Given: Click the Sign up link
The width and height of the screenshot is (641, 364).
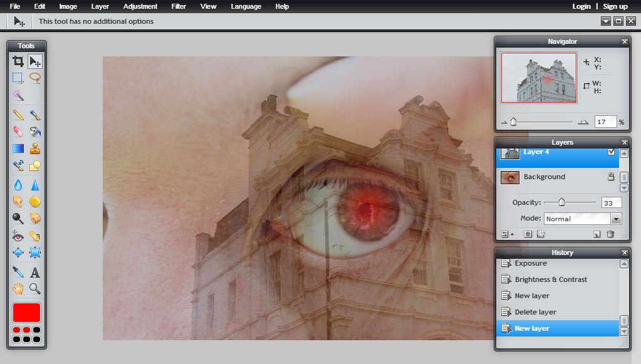Looking at the screenshot, I should point(615,6).
